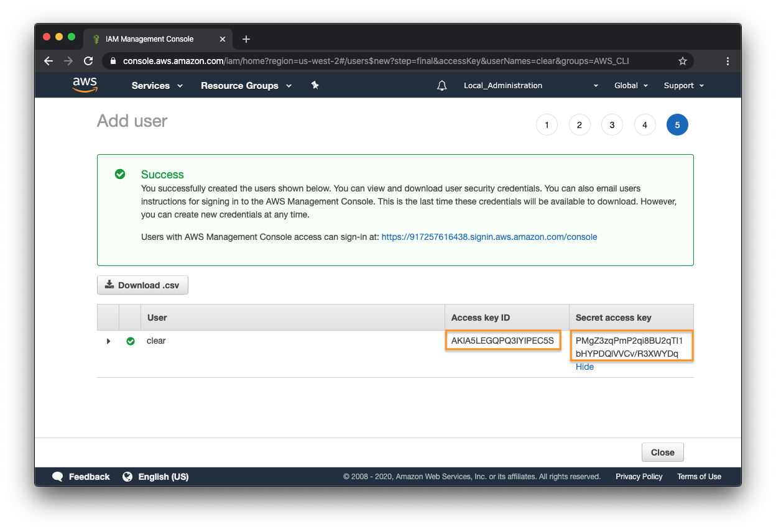Click the site lock icon in address bar

113,61
